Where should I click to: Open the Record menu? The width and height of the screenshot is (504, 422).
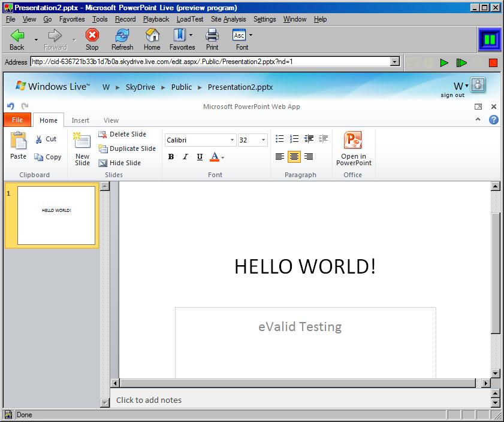(125, 19)
